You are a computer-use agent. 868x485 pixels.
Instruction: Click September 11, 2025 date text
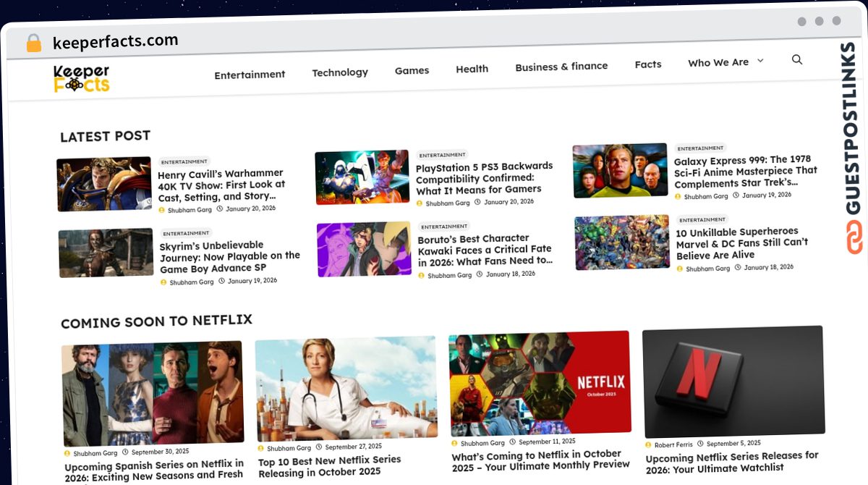[x=547, y=442]
